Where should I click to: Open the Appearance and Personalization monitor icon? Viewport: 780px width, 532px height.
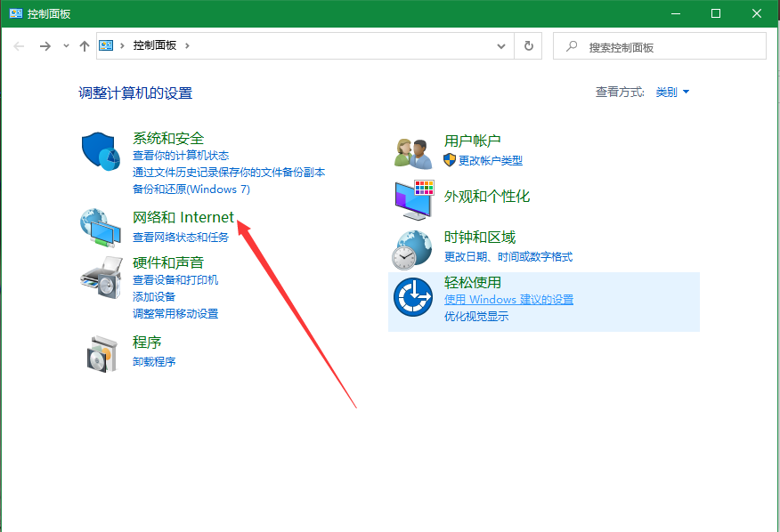(x=413, y=199)
